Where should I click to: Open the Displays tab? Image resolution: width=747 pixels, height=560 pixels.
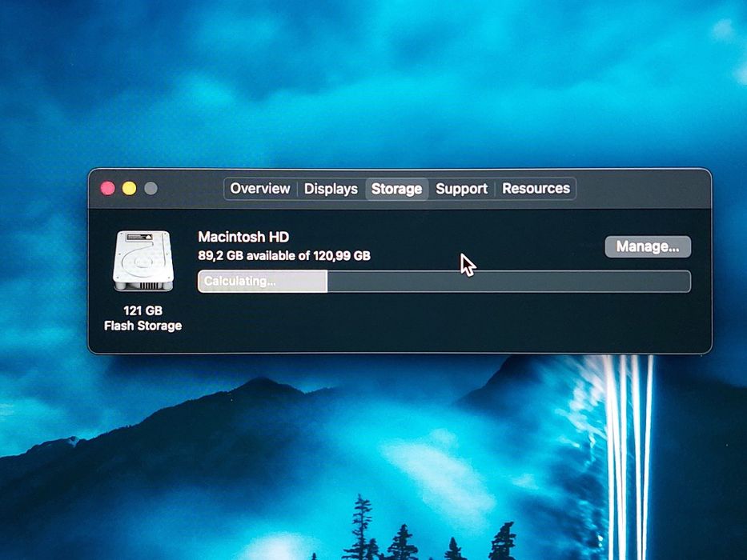(x=331, y=189)
